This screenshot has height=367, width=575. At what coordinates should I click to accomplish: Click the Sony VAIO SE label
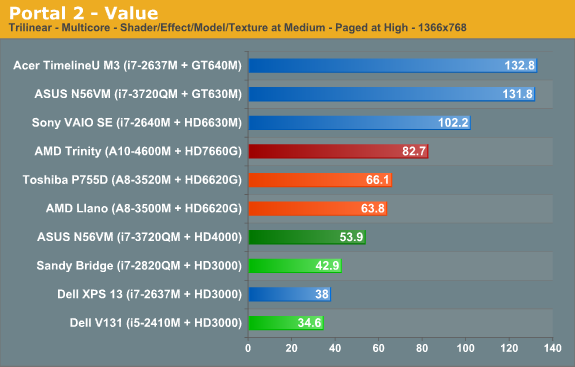pyautogui.click(x=137, y=122)
